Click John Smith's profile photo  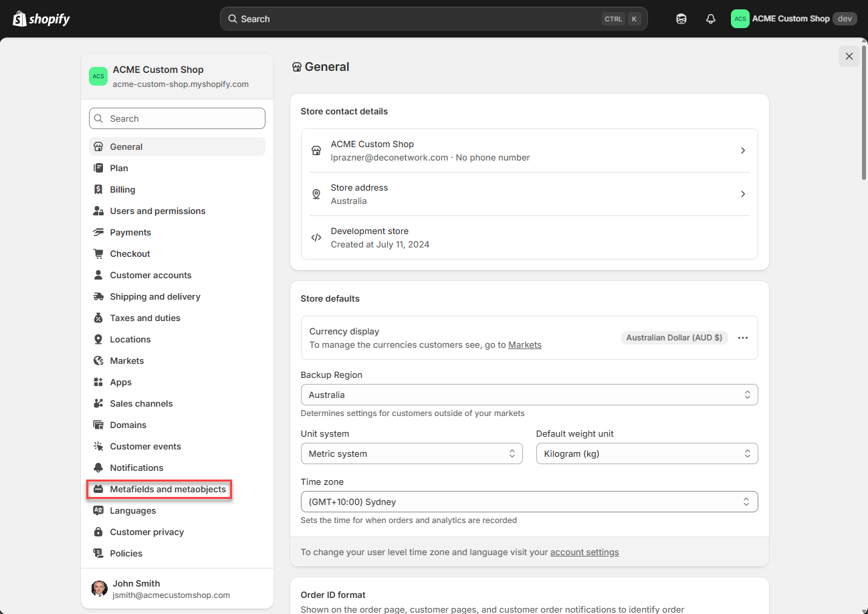tap(100, 589)
